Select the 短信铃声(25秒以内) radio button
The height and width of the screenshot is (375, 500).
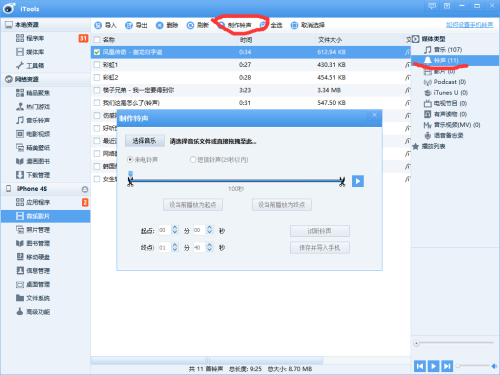tap(193, 160)
